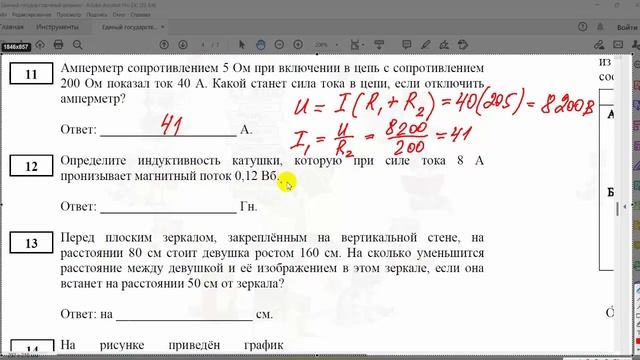
Task: Click the print icon in toolbar
Action: point(58,44)
